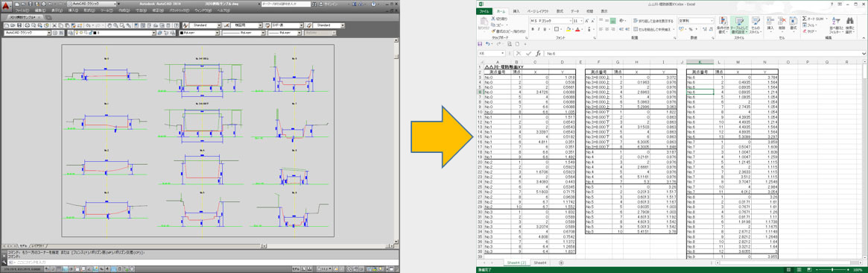
Task: Toggle italic formatting in Excel ribbon
Action: point(539,29)
